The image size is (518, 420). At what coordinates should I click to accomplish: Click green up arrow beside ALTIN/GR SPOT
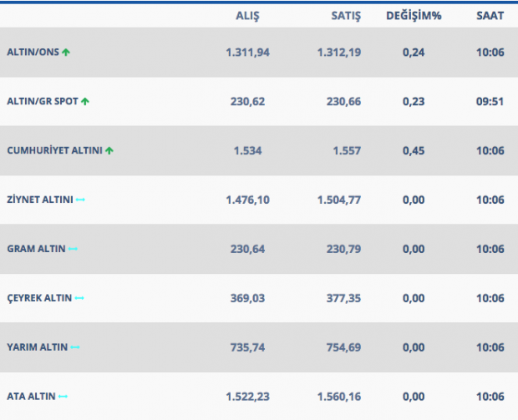click(x=85, y=101)
